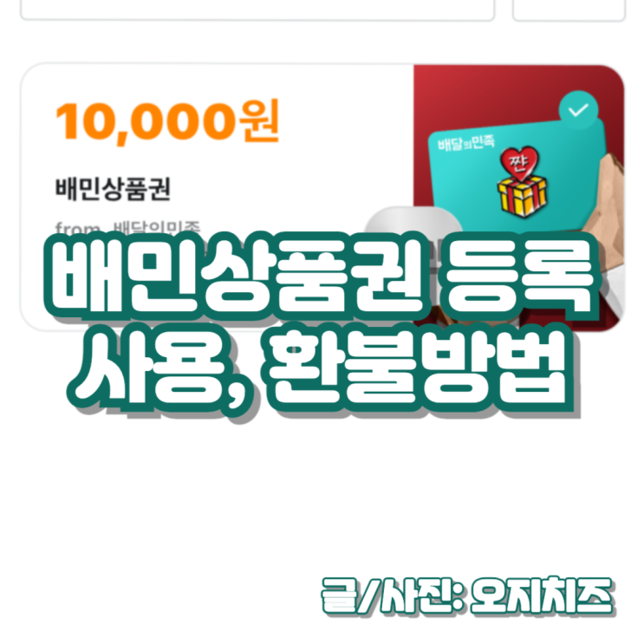Click the orange 10,000원 amount
This screenshot has width=644, height=644.
pyautogui.click(x=167, y=121)
